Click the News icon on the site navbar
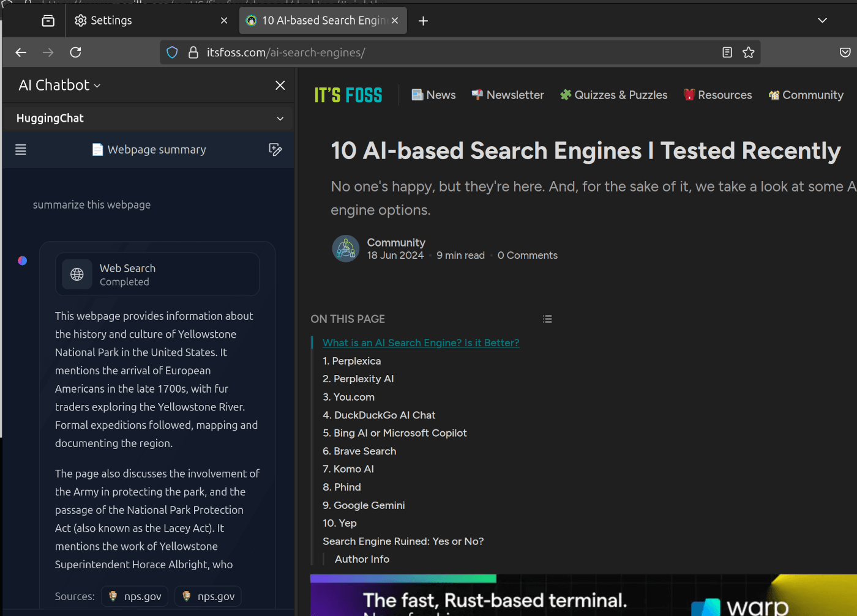 point(417,95)
